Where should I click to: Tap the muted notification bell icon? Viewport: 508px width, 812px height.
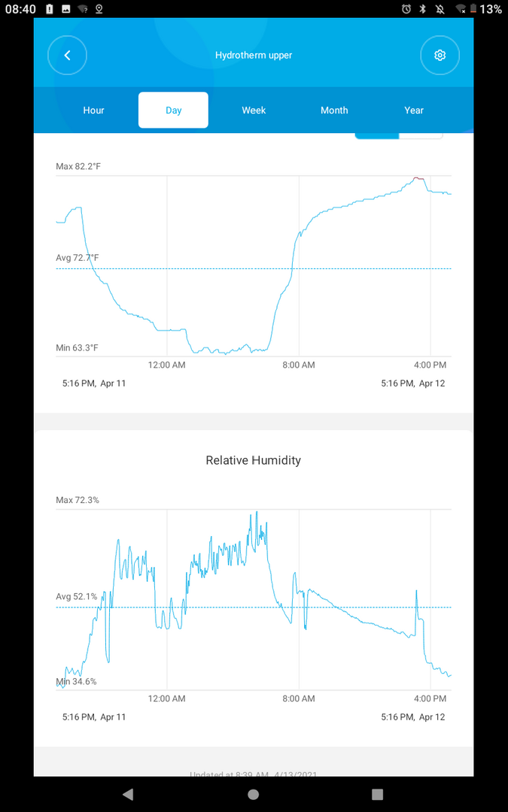pyautogui.click(x=440, y=9)
